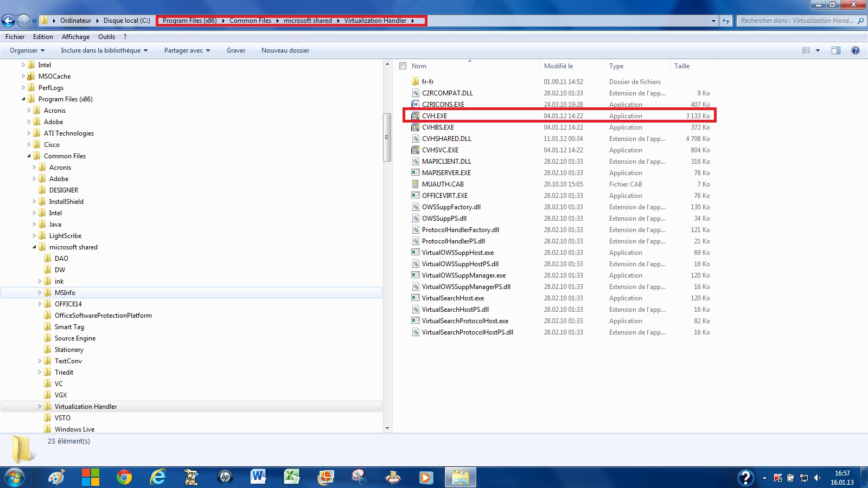Sort by the Type column header
Screen dimensions: 868x488
[x=616, y=66]
